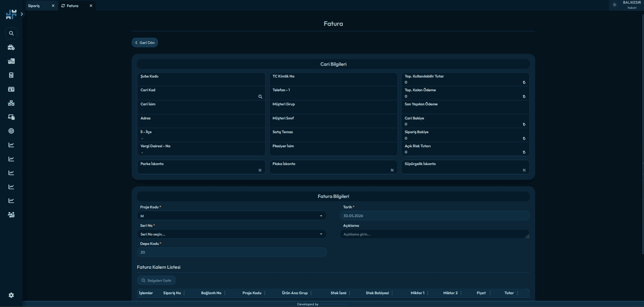This screenshot has height=307, width=644.
Task: Open the ID card sidebar icon
Action: (11, 89)
